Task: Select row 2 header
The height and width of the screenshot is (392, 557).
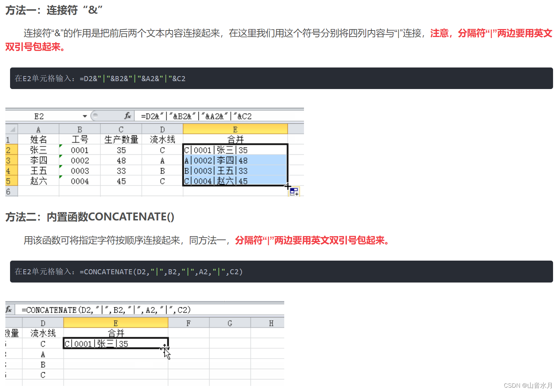Action: click(11, 150)
